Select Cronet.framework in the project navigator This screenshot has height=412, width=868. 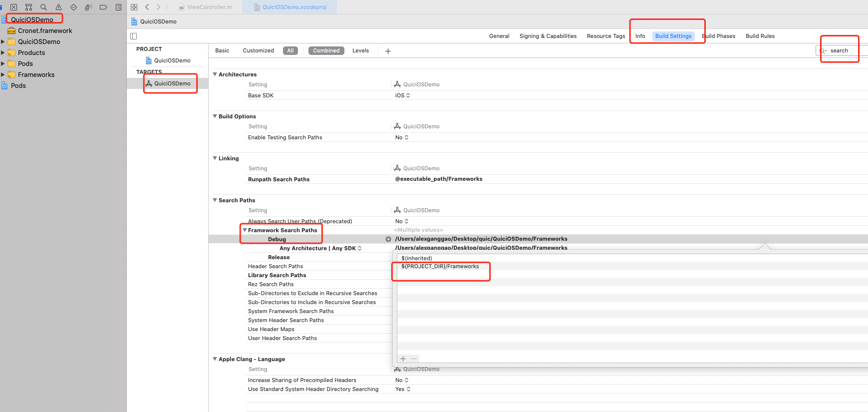[x=45, y=30]
